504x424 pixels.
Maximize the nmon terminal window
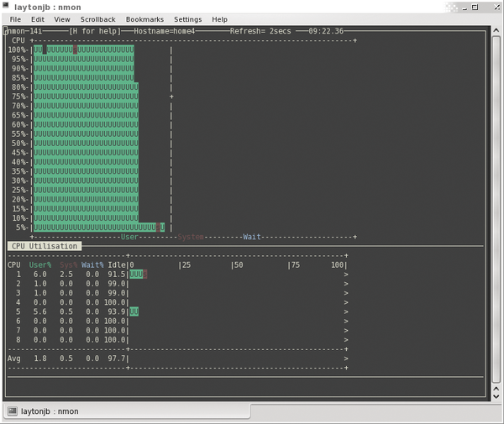click(x=475, y=7)
